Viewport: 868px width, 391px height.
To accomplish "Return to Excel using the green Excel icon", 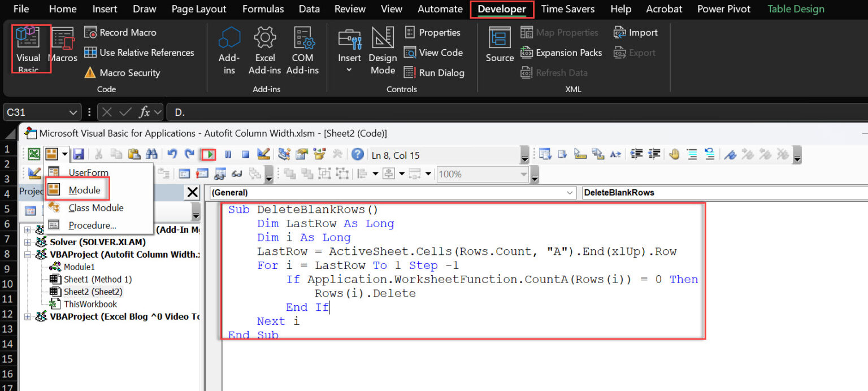I will (34, 154).
